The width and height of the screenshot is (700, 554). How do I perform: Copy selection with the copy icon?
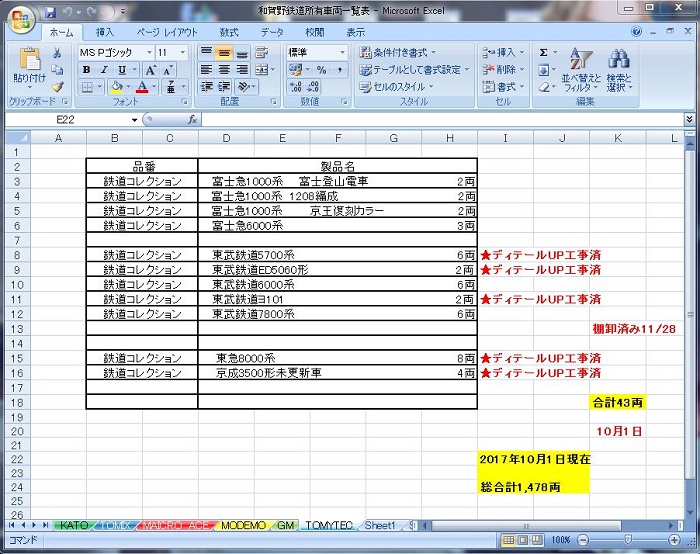point(57,70)
